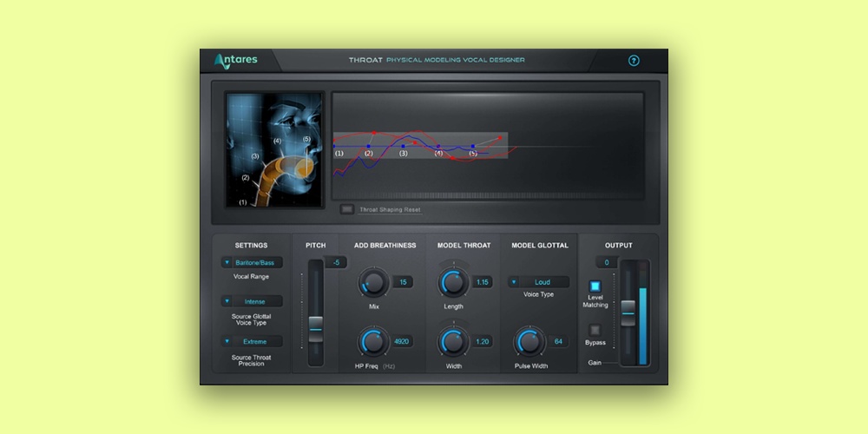Click the Add Breathiness Mix knob
868x434 pixels.
pos(372,282)
